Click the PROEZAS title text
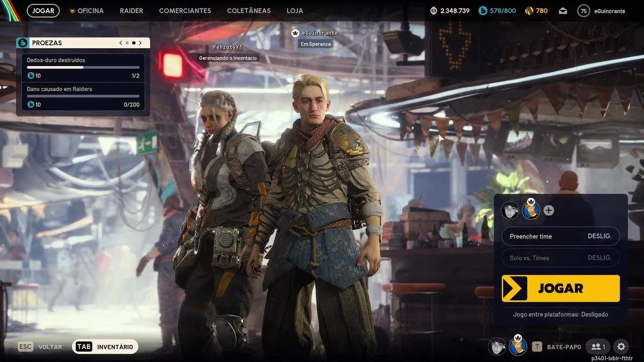 tap(47, 43)
